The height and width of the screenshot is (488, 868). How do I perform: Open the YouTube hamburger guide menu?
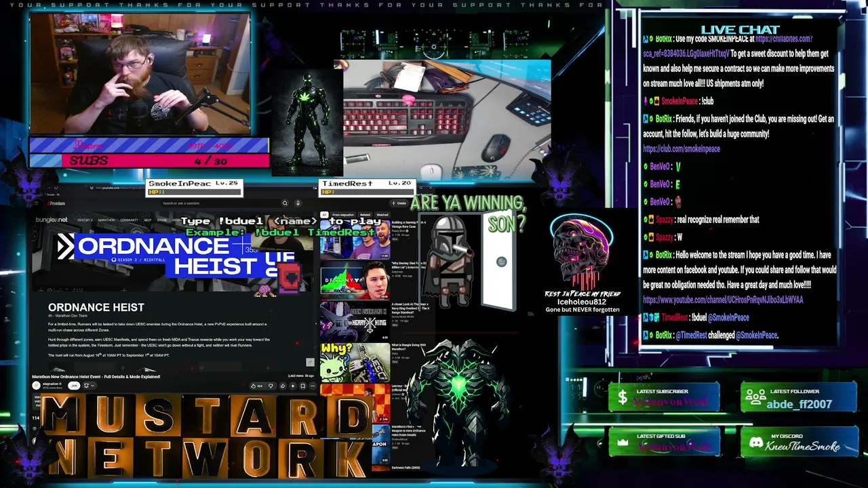point(36,203)
